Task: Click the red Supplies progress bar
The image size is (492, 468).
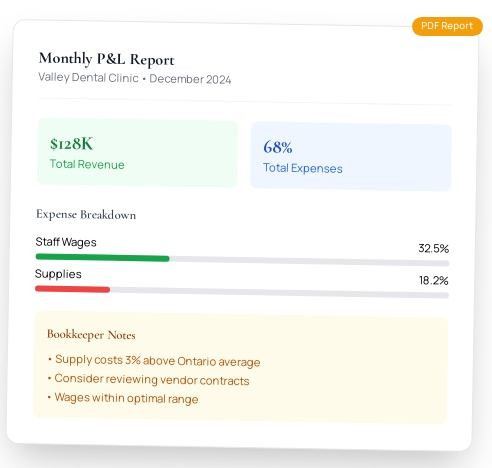Action: coord(72,289)
